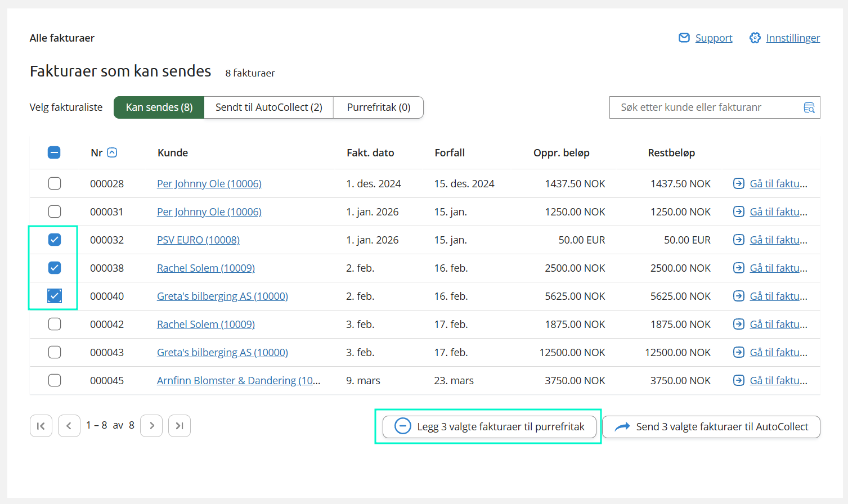This screenshot has width=848, height=504.
Task: Click Send 3 valgte fakturaer til AutoCollect
Action: tap(711, 426)
